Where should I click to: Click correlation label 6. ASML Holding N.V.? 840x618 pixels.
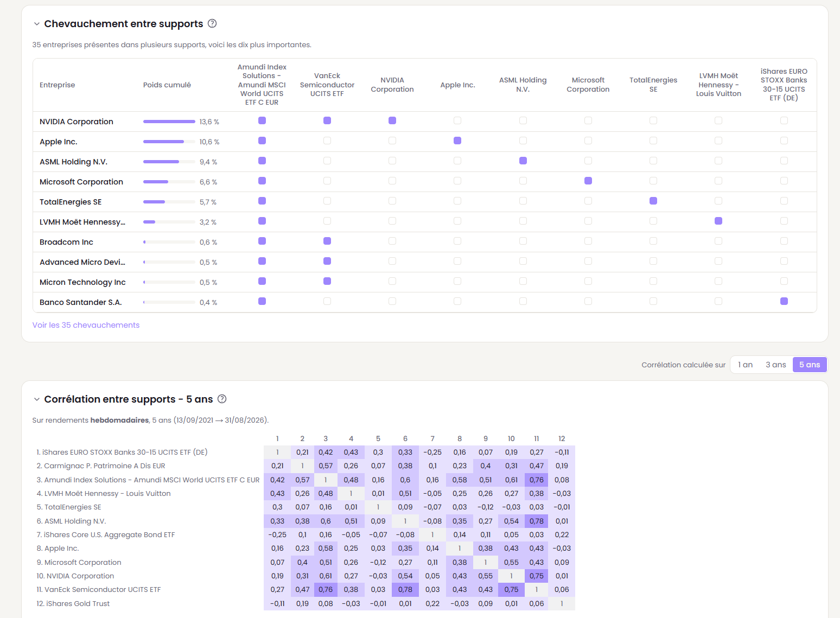tap(71, 521)
